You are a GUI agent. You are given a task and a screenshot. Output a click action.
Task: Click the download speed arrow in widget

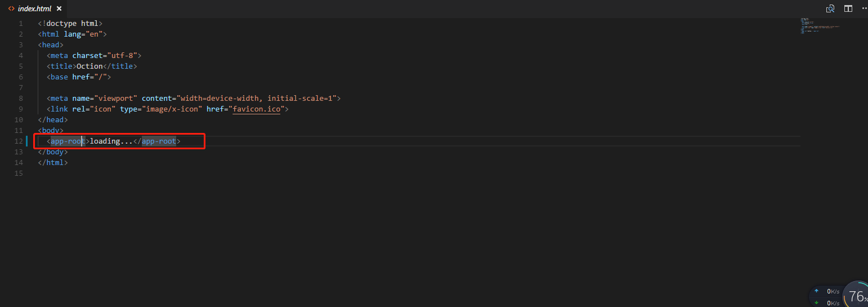pyautogui.click(x=816, y=303)
